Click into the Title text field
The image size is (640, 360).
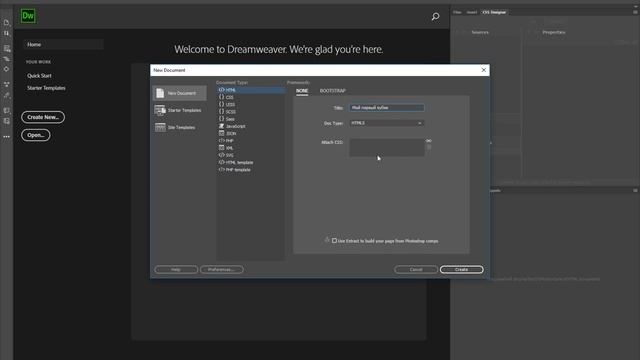pyautogui.click(x=387, y=108)
